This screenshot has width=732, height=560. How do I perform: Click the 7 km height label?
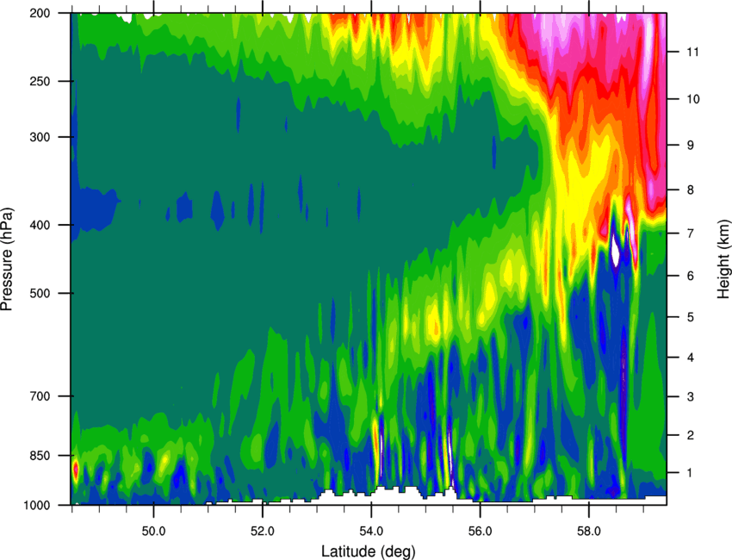(x=691, y=233)
